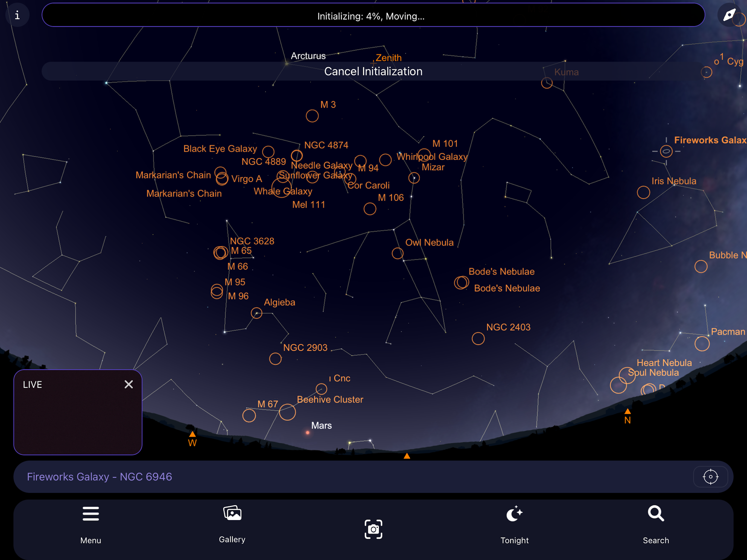The width and height of the screenshot is (747, 560).
Task: Select the ι Cnc star marker
Action: point(322,389)
